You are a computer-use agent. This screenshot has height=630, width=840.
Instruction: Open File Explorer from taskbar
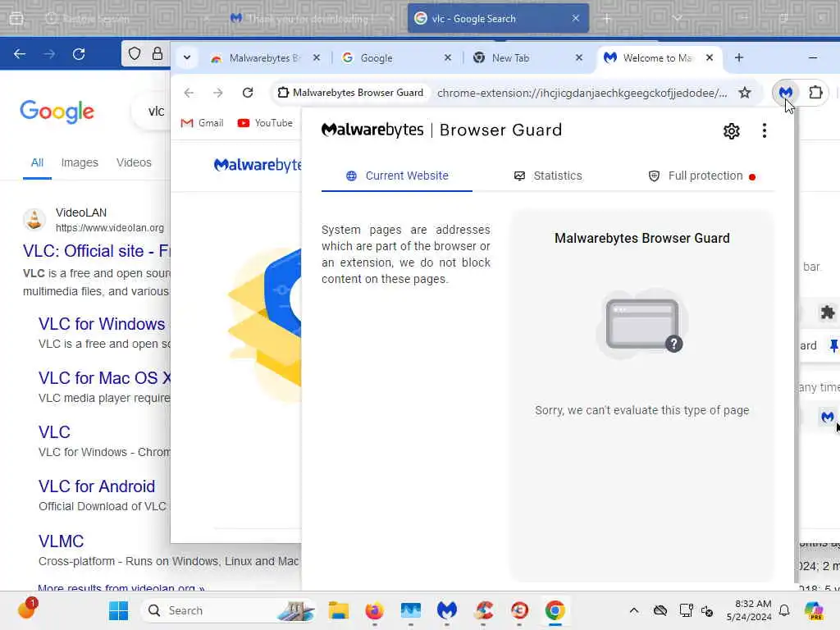(x=339, y=610)
